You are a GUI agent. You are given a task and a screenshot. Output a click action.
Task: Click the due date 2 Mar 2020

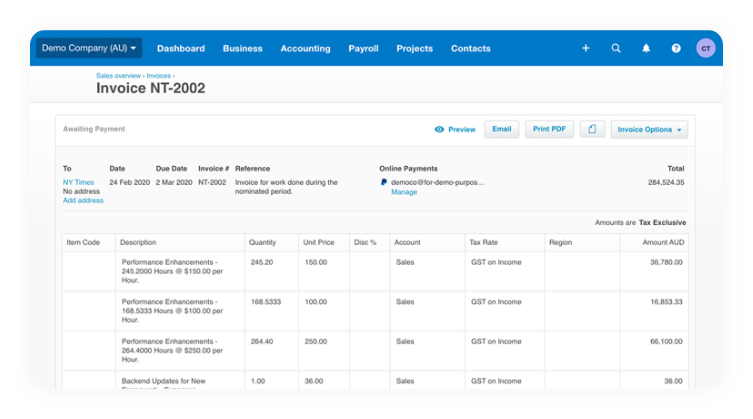click(x=174, y=182)
